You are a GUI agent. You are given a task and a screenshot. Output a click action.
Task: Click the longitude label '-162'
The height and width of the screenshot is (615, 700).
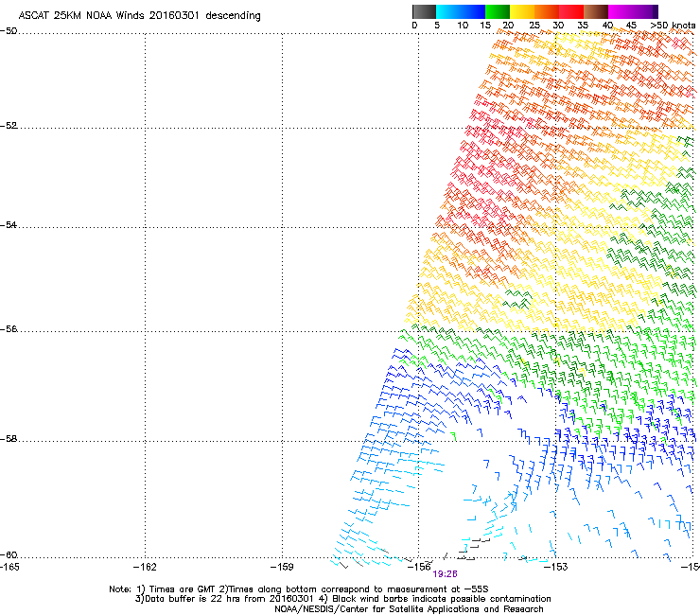pos(145,567)
